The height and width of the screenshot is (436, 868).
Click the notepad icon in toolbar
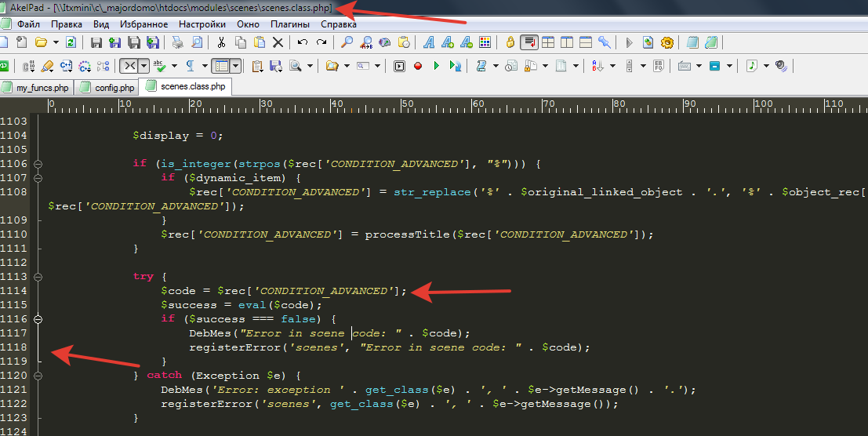pyautogui.click(x=692, y=42)
